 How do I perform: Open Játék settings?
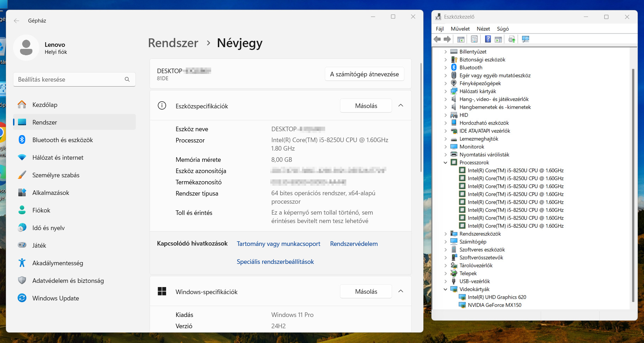coord(74,245)
